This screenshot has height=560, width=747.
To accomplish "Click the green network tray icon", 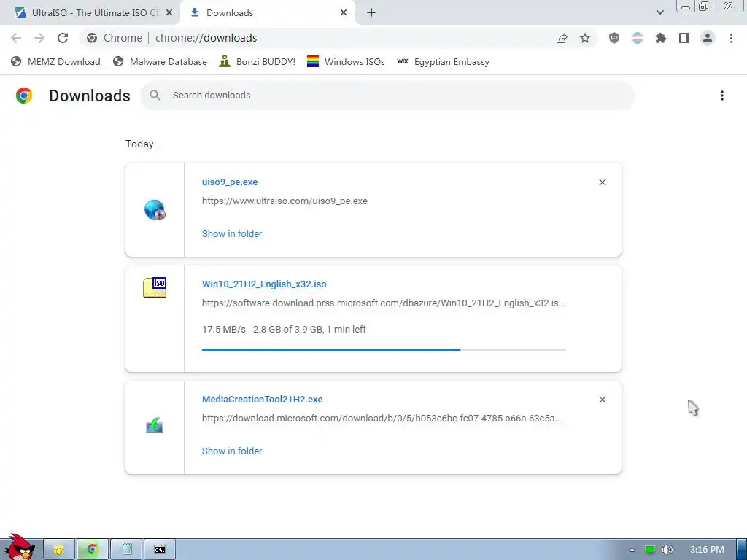I will [x=650, y=550].
